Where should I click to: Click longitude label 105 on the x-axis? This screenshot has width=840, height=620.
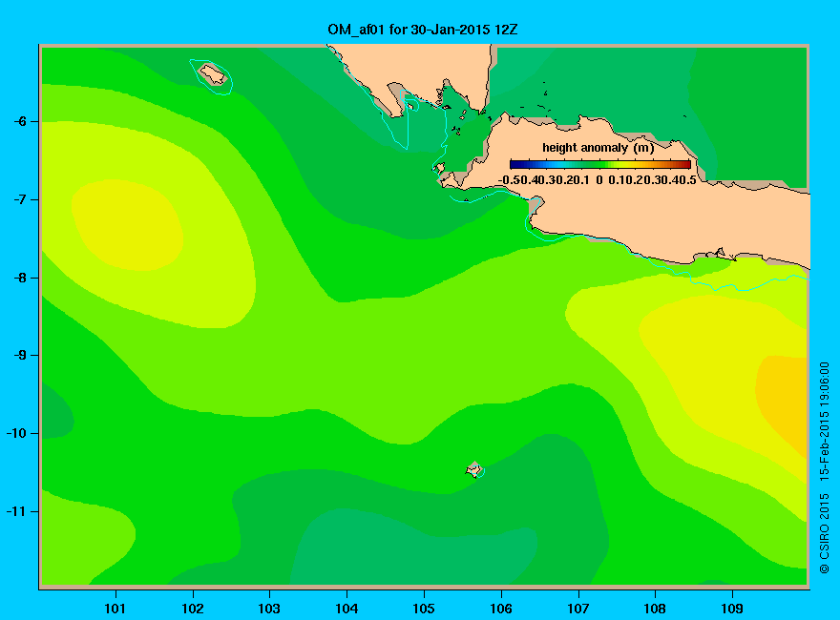(424, 609)
